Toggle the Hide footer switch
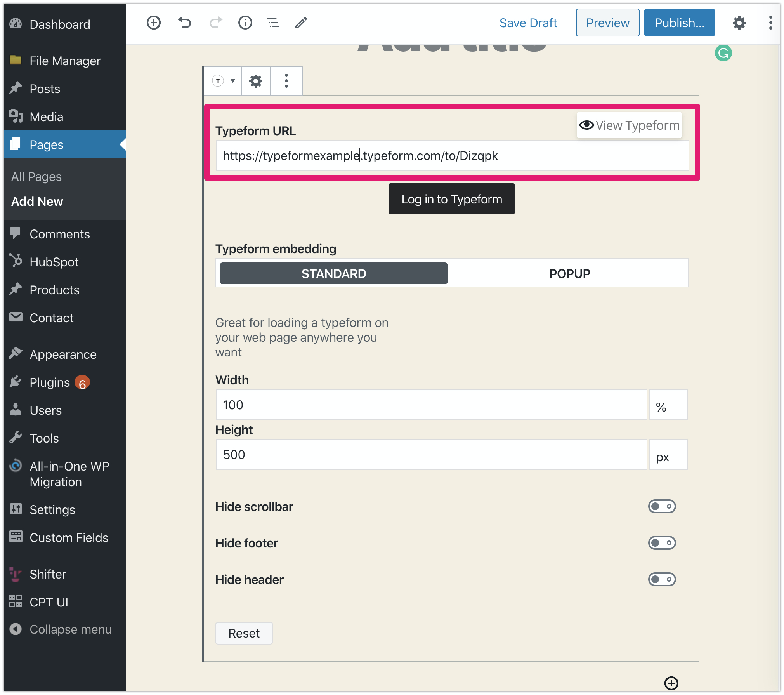 (x=662, y=543)
